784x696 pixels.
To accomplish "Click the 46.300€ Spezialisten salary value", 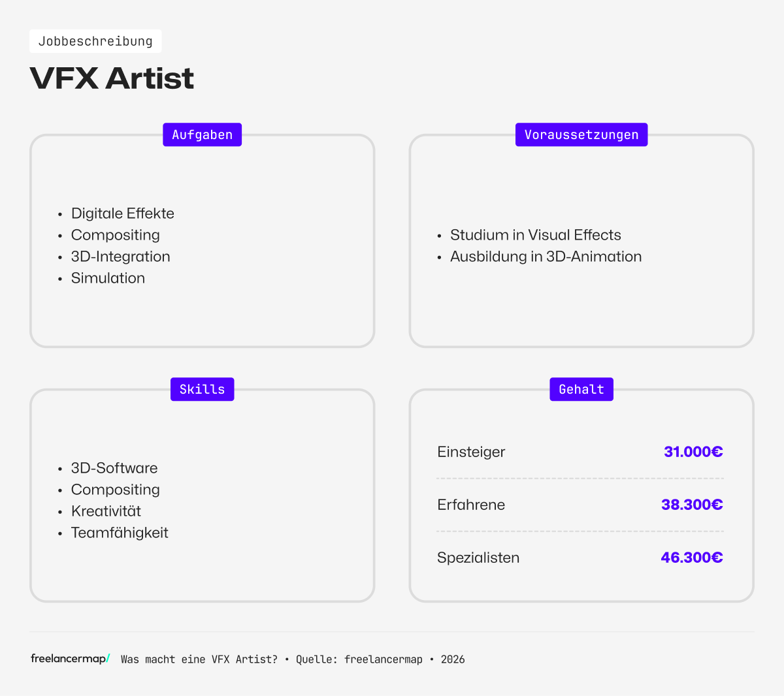I will (691, 558).
